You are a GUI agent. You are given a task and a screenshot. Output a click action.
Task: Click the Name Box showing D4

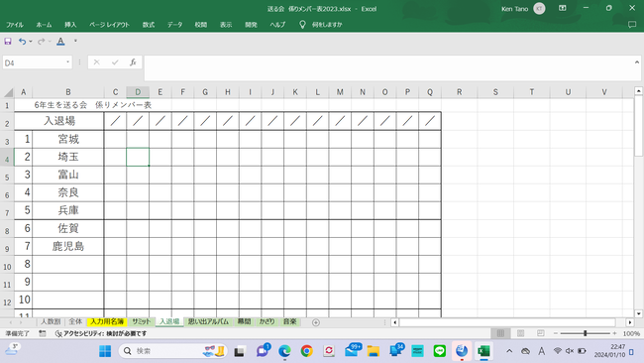34,62
